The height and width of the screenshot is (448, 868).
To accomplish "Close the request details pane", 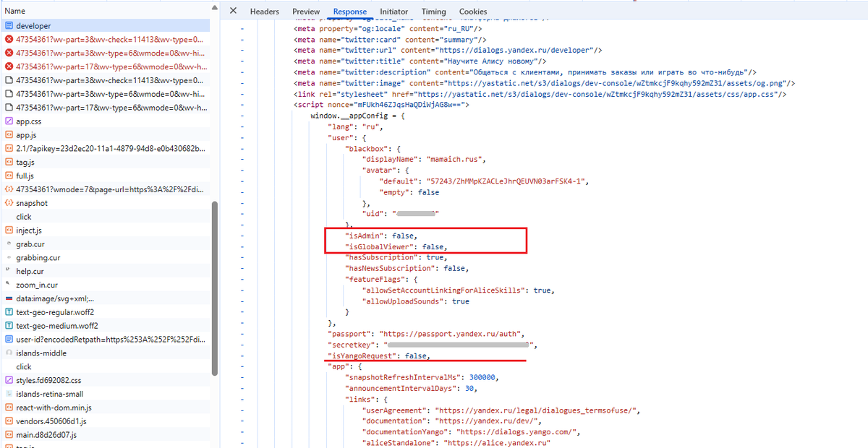I will pyautogui.click(x=233, y=11).
